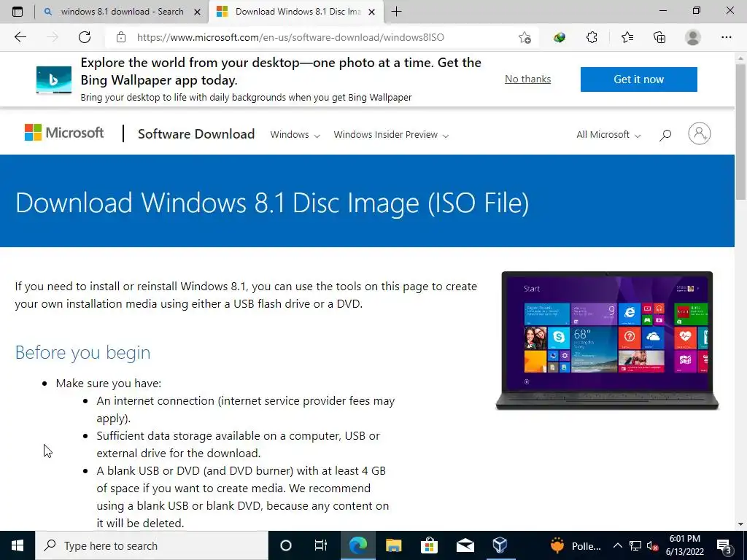Click the 'Make sure you have:' bullet
Viewport: 747px width, 560px height.
click(x=109, y=384)
